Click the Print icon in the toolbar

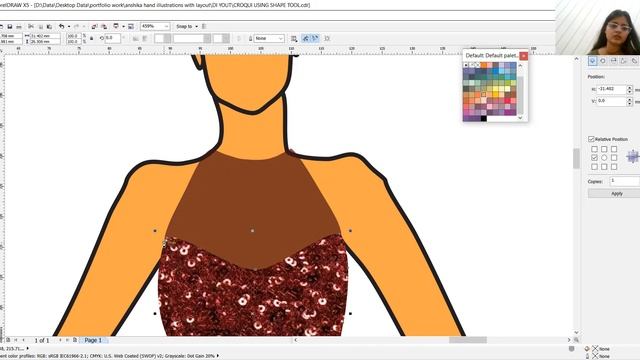coord(19,27)
